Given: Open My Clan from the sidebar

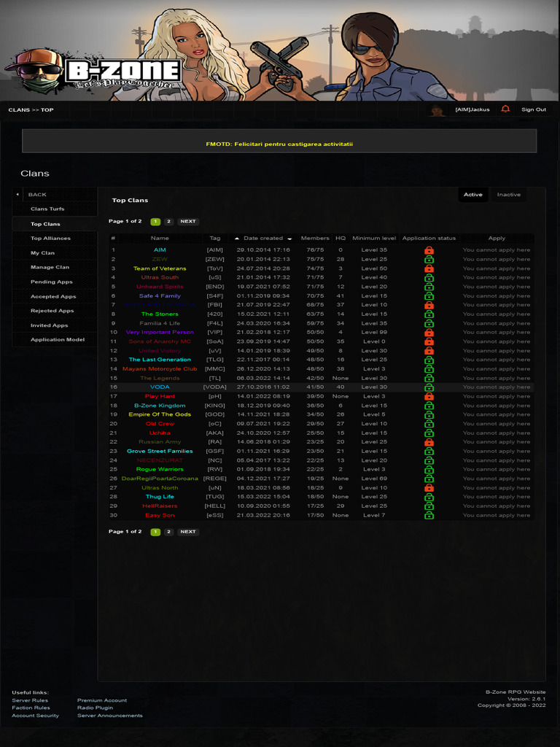Looking at the screenshot, I should click(x=43, y=253).
